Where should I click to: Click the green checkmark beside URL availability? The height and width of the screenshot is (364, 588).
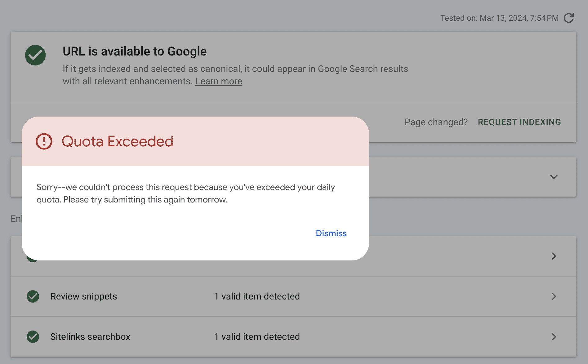pyautogui.click(x=35, y=55)
